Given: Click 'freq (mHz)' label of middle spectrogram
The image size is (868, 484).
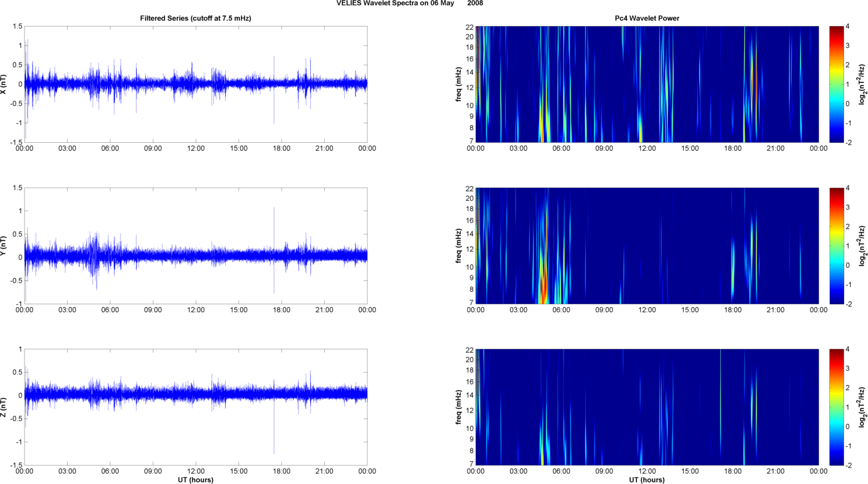Looking at the screenshot, I should pyautogui.click(x=458, y=246).
